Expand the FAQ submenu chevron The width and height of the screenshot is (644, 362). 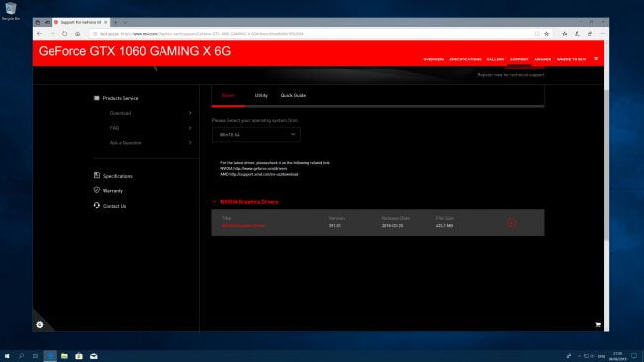coord(190,128)
